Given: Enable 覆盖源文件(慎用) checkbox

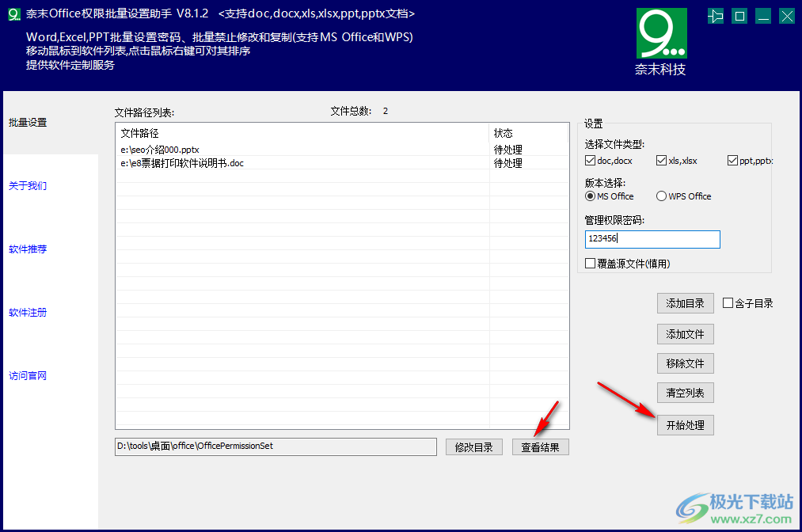Looking at the screenshot, I should (x=591, y=264).
